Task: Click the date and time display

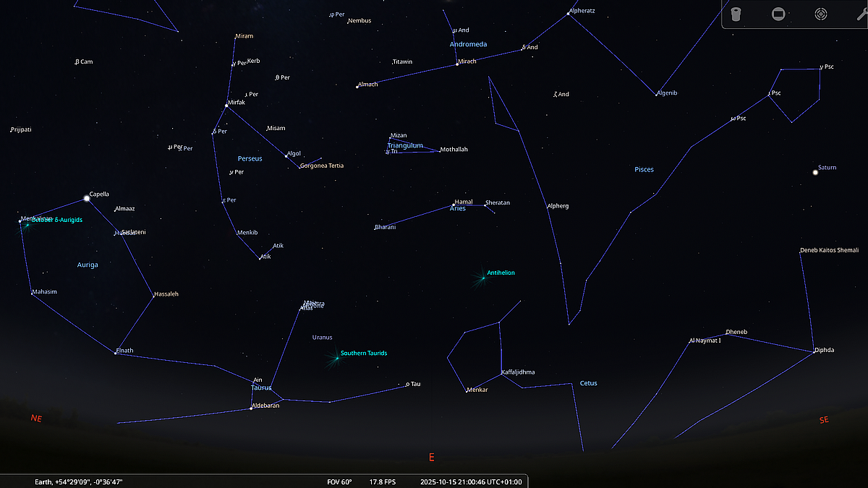Action: (x=470, y=481)
